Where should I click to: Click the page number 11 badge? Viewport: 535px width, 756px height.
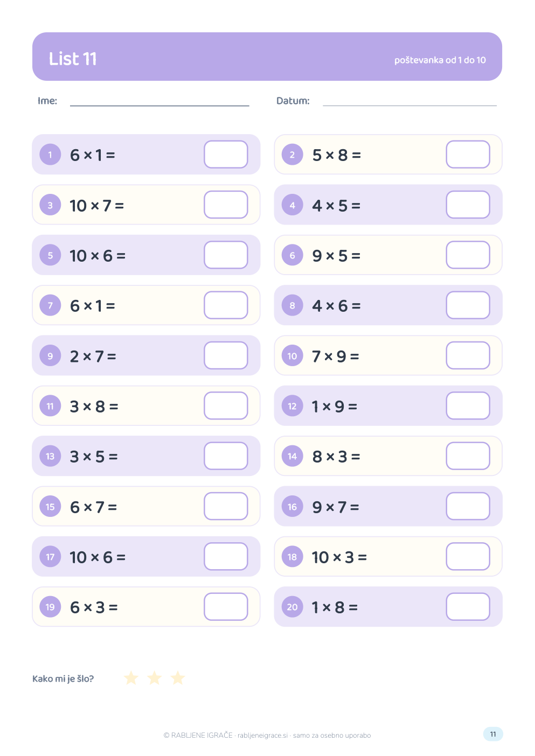coord(493,734)
